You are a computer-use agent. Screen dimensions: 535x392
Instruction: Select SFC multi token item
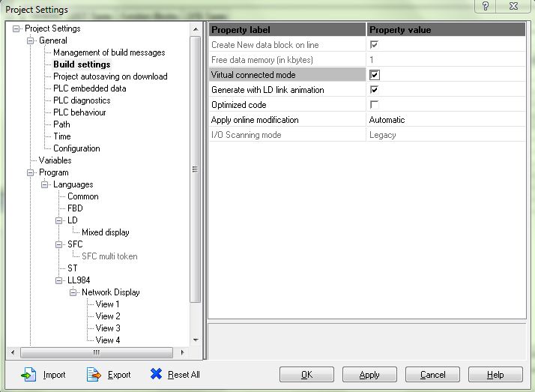pyautogui.click(x=109, y=256)
